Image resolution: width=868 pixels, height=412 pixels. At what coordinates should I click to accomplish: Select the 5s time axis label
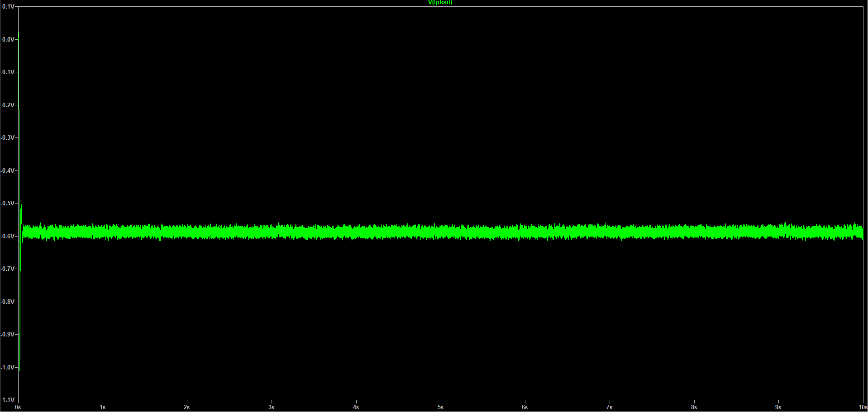click(x=441, y=407)
